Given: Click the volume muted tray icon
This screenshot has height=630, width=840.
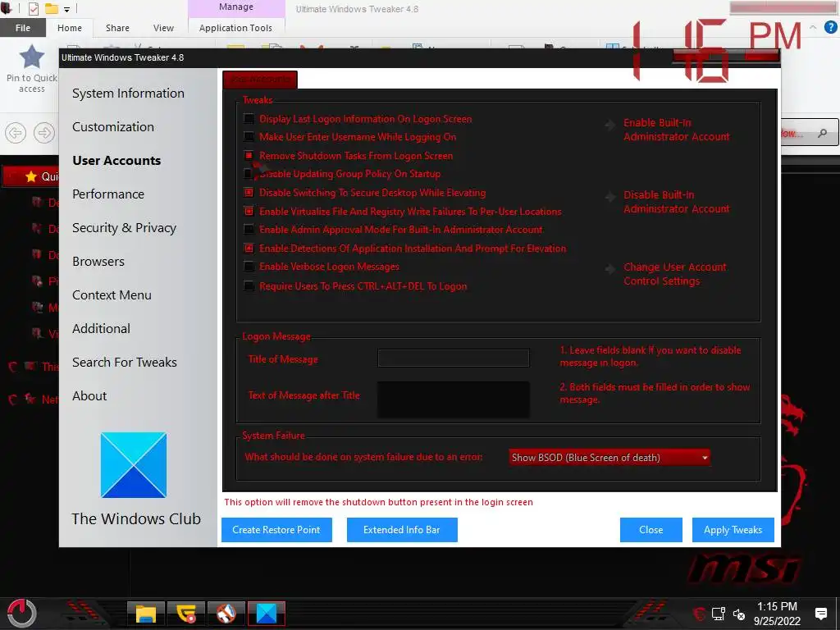Looking at the screenshot, I should click(x=739, y=614).
